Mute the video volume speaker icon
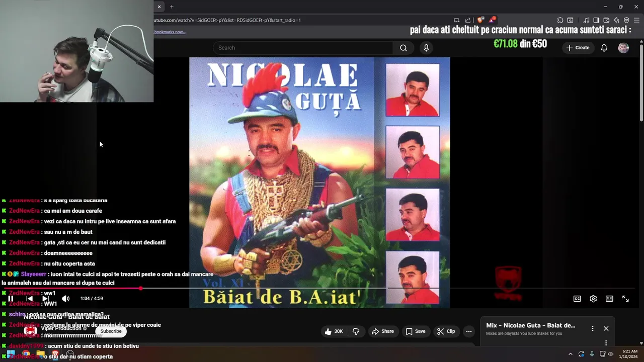The width and height of the screenshot is (644, 362). tap(65, 299)
